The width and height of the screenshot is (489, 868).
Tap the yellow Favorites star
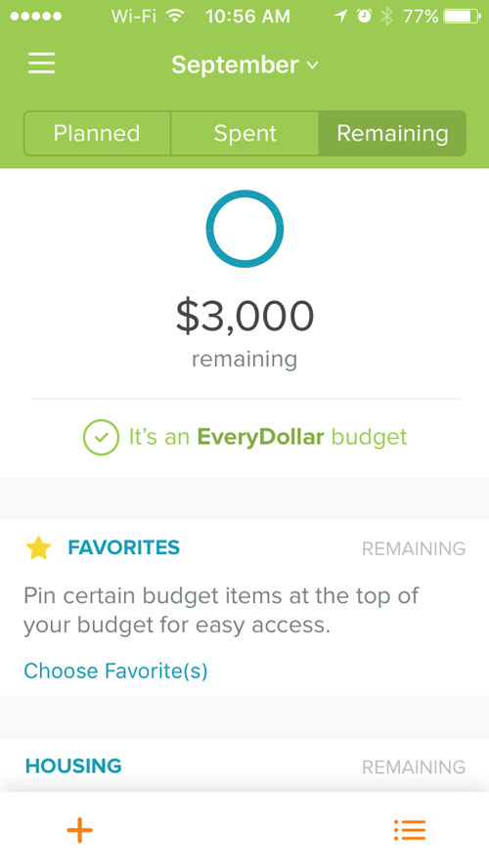(x=38, y=548)
